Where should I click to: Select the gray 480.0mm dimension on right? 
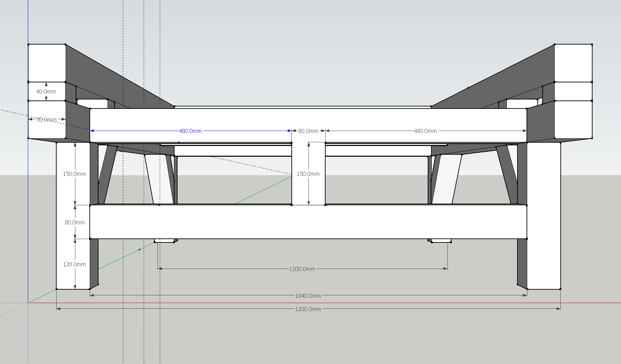pyautogui.click(x=425, y=131)
